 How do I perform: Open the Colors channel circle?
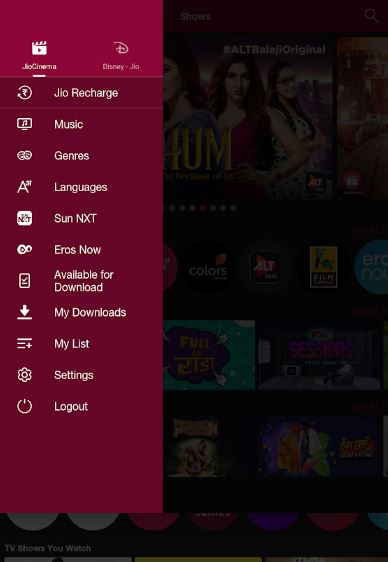pos(208,267)
